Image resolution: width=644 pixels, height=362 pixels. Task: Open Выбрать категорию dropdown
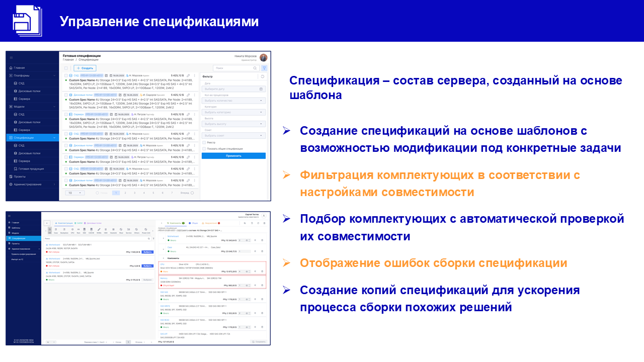[x=234, y=112]
